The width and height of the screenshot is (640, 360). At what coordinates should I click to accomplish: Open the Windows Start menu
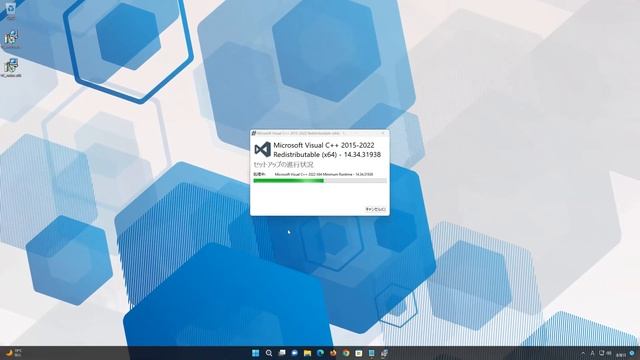(x=256, y=353)
